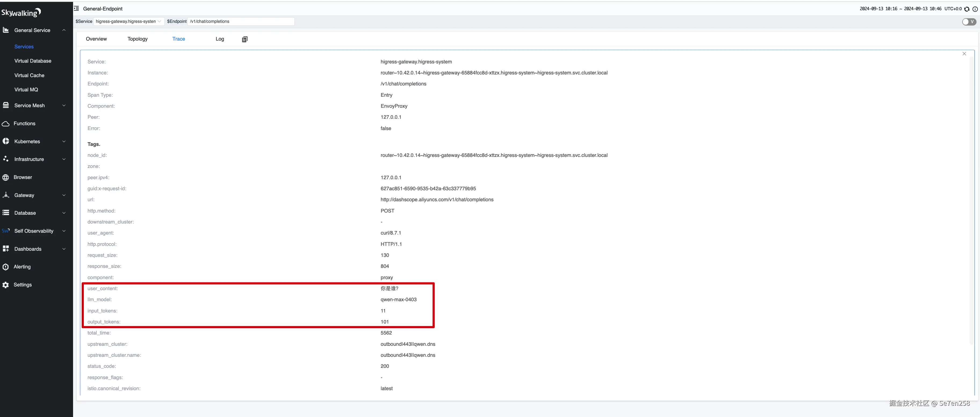Click the Alerting hexagon icon in sidebar
This screenshot has height=417, width=980.
[6, 267]
